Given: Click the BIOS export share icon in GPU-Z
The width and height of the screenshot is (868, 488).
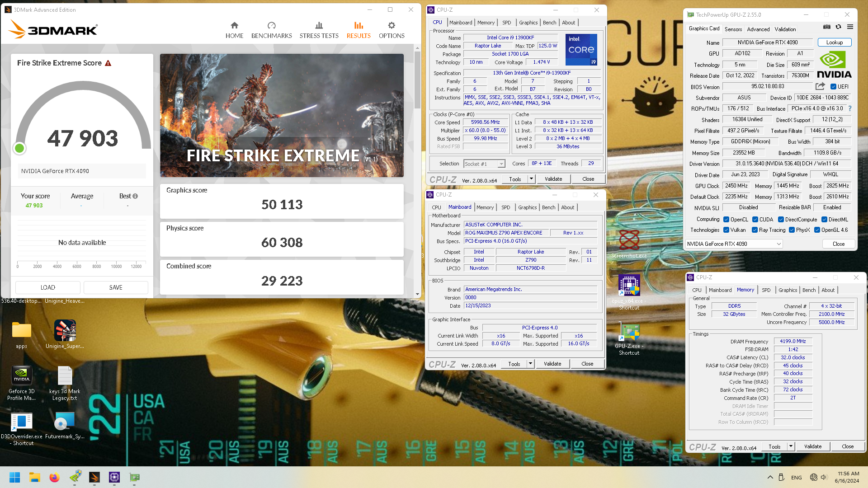Looking at the screenshot, I should point(820,86).
